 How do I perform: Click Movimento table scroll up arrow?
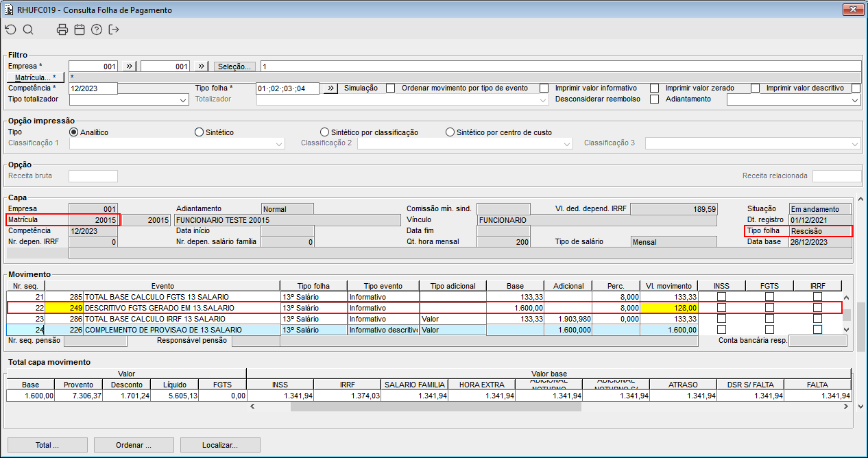[x=847, y=298]
